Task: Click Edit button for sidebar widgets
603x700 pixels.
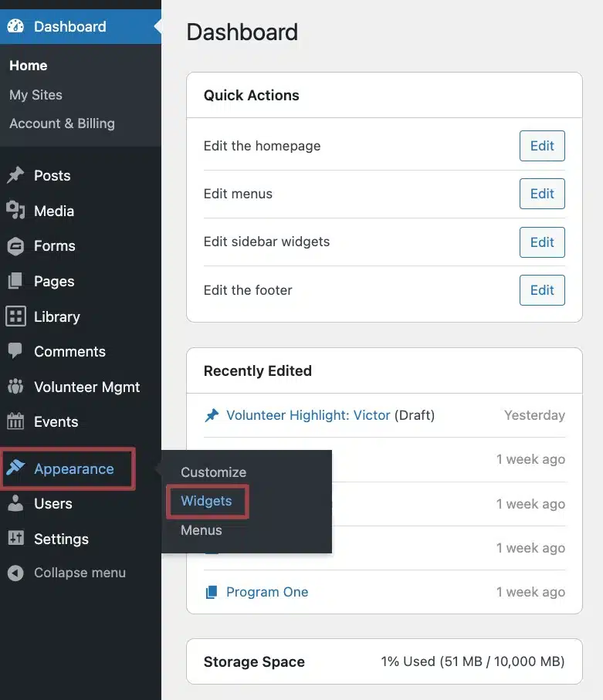Action: (542, 242)
